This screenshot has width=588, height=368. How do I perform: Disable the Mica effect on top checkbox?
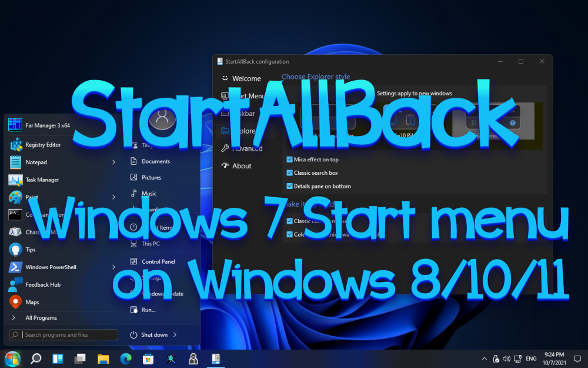pos(290,160)
